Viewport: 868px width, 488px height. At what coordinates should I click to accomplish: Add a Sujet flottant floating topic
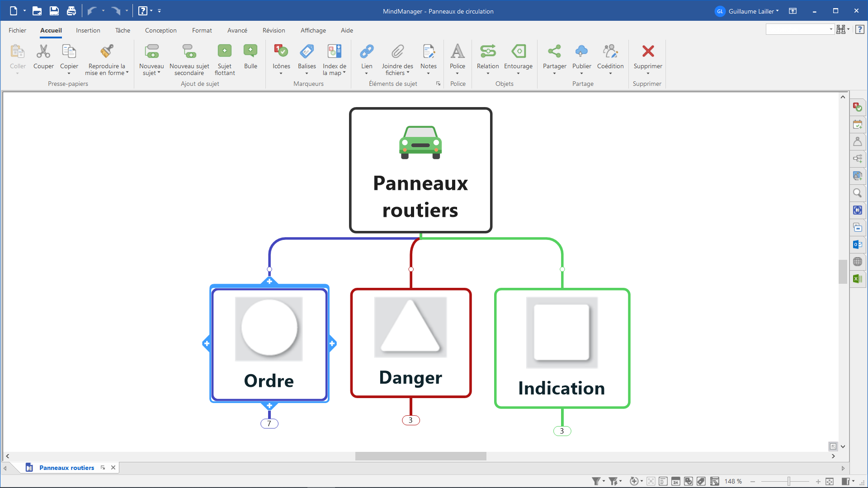click(x=224, y=52)
